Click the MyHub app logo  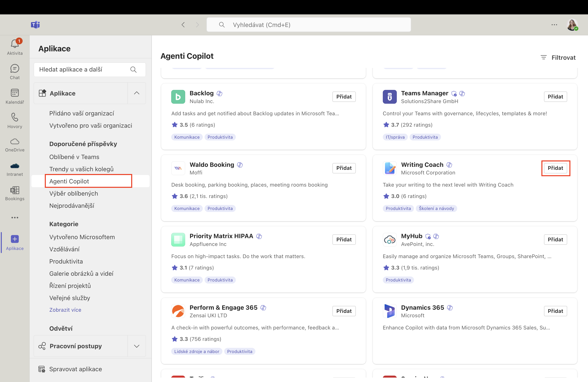click(390, 240)
